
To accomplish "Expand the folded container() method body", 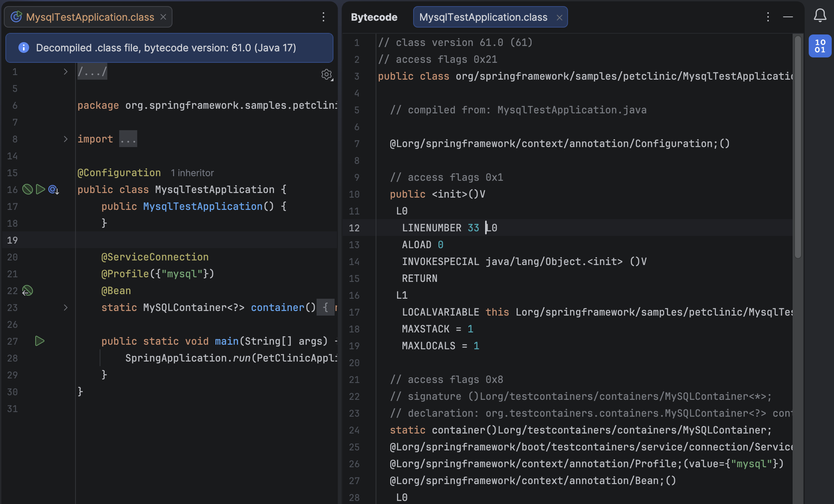I will click(x=66, y=308).
